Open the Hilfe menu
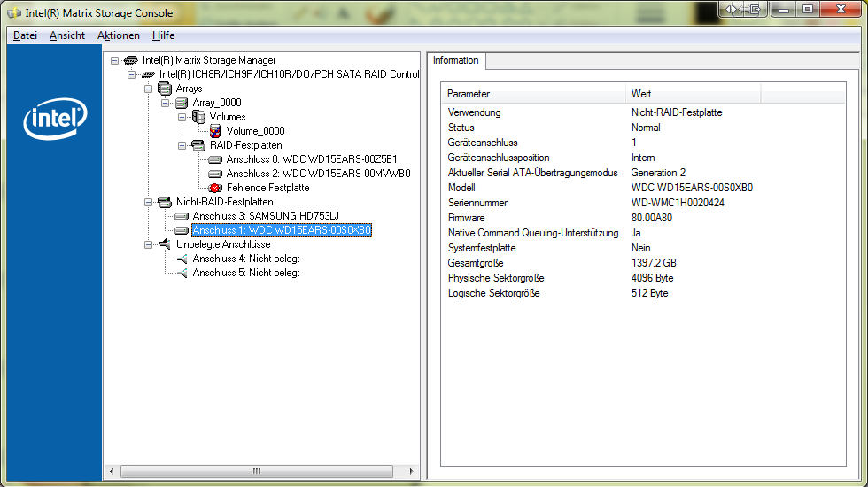This screenshot has width=868, height=487. pyautogui.click(x=163, y=35)
